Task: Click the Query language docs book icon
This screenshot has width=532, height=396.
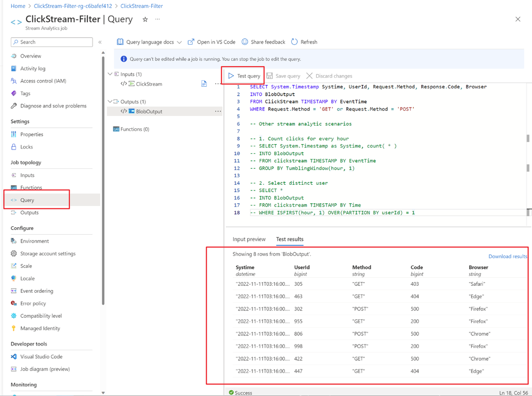Action: (120, 42)
